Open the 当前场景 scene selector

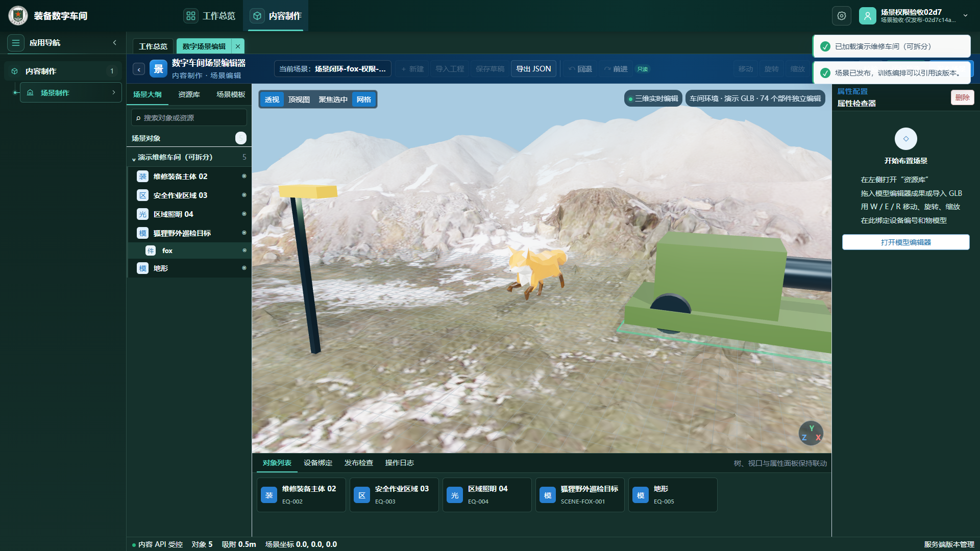click(333, 69)
